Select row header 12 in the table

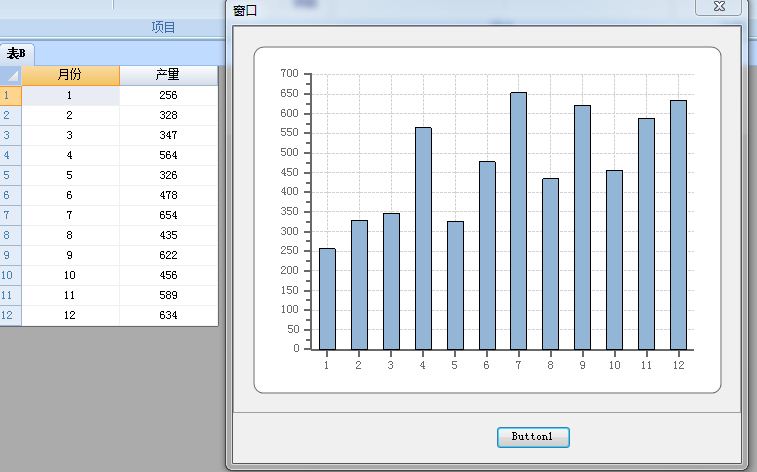point(11,316)
